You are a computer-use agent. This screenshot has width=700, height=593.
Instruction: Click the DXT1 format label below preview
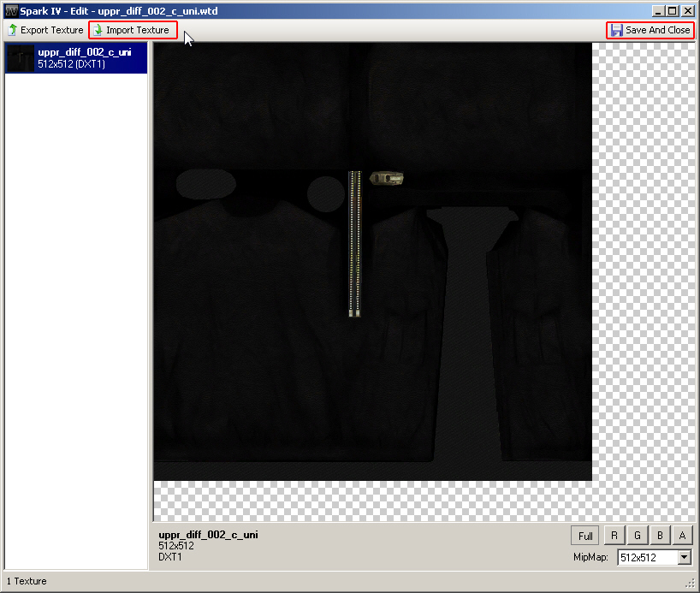pyautogui.click(x=170, y=557)
